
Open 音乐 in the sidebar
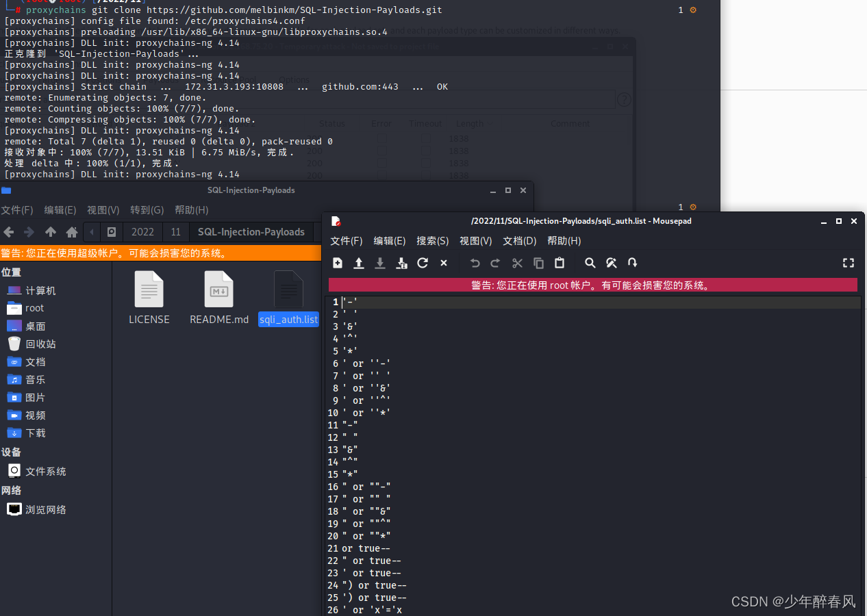27,380
